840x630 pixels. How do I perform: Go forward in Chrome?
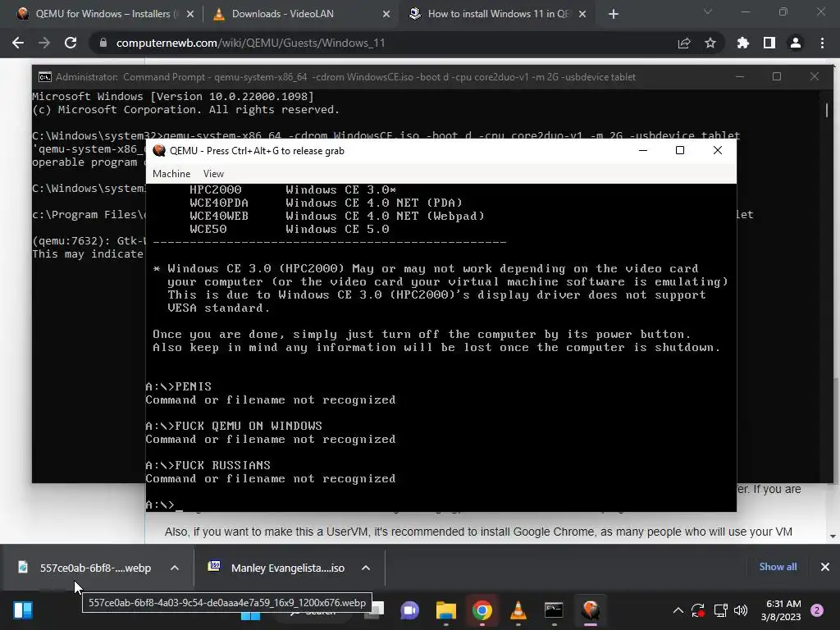point(44,43)
